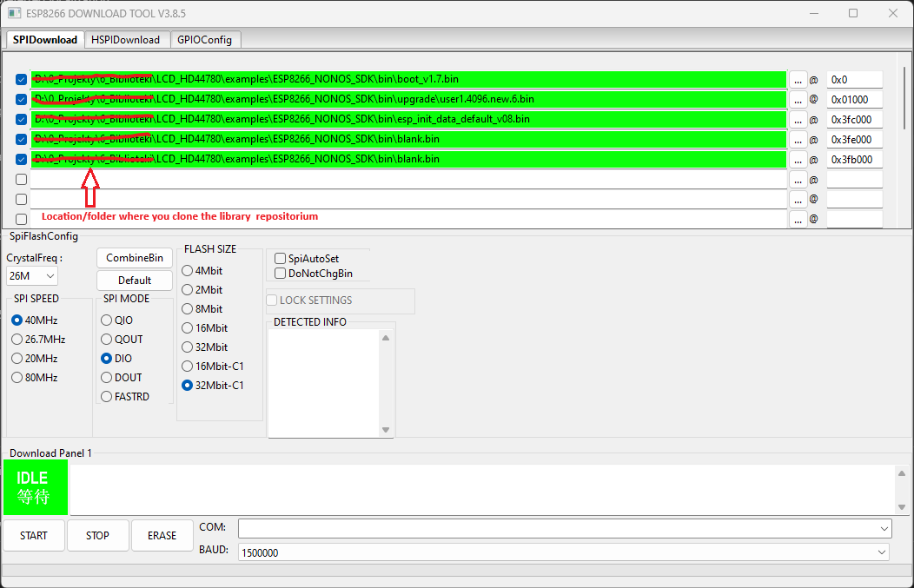Viewport: 914px width, 588px height.
Task: Uncheck the blank.bin checkbox at 0x3fb000
Action: (x=22, y=159)
